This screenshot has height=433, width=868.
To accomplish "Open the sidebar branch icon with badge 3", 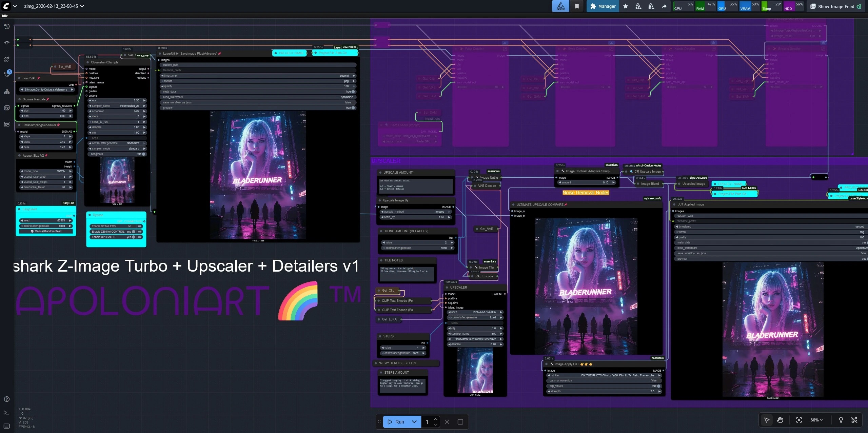I will (x=7, y=74).
